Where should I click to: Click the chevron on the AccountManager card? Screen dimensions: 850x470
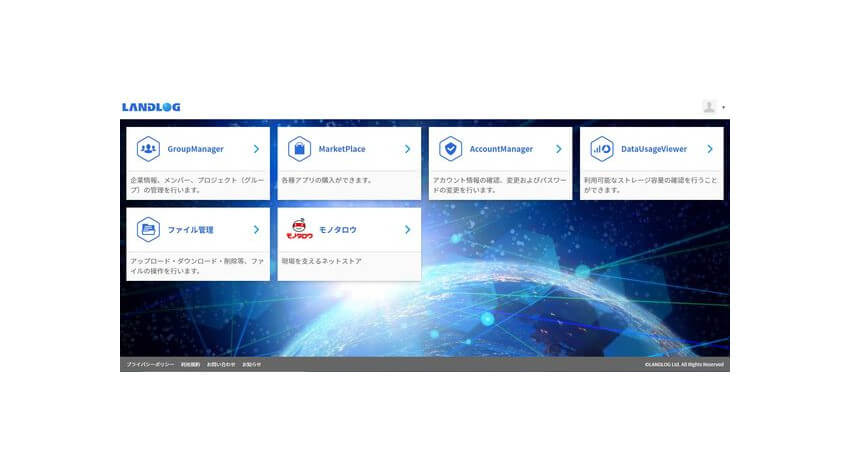pyautogui.click(x=559, y=149)
